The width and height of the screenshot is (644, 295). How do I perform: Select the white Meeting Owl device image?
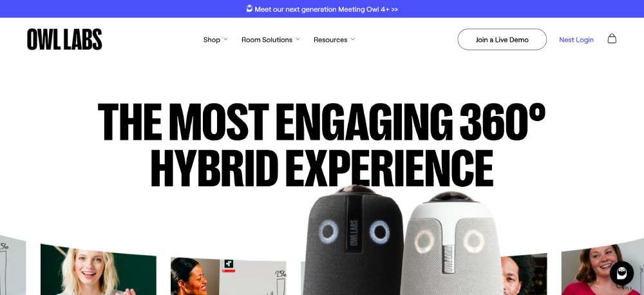[452, 245]
